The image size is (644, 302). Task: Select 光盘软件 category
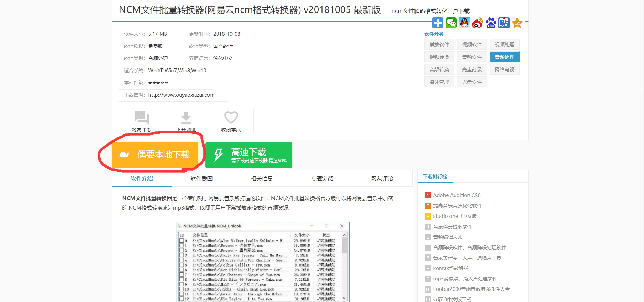472,82
